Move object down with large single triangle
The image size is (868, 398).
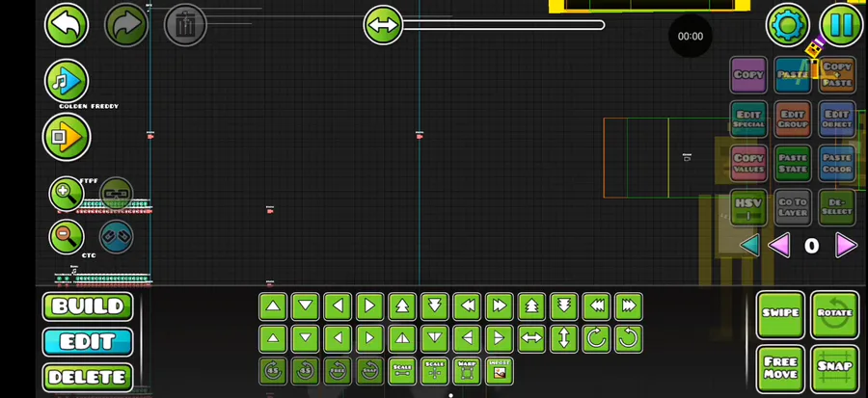pyautogui.click(x=305, y=306)
